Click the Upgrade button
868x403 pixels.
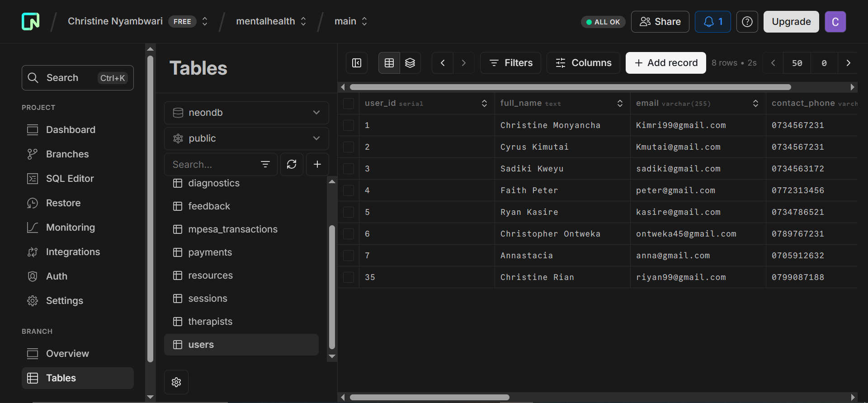(x=791, y=22)
